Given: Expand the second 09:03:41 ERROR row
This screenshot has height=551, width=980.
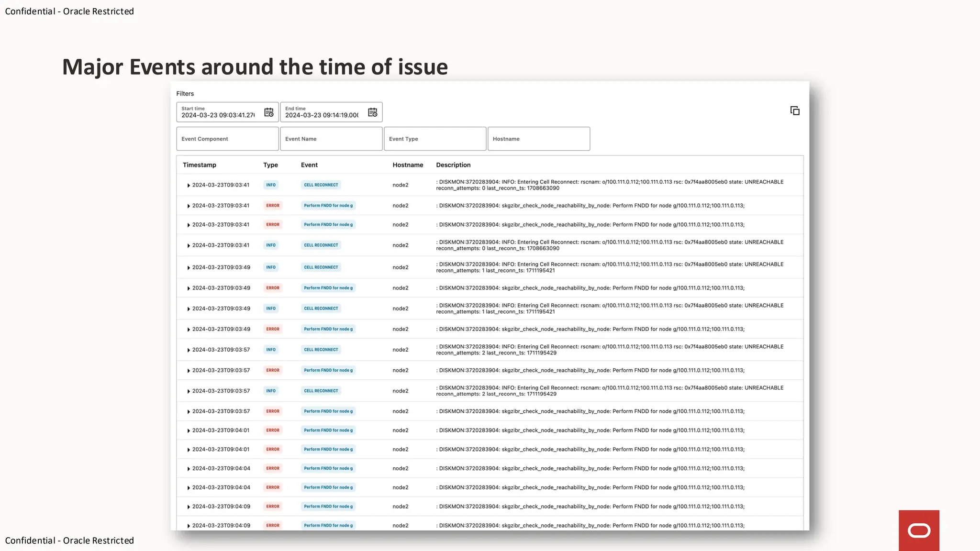Looking at the screenshot, I should pyautogui.click(x=189, y=225).
